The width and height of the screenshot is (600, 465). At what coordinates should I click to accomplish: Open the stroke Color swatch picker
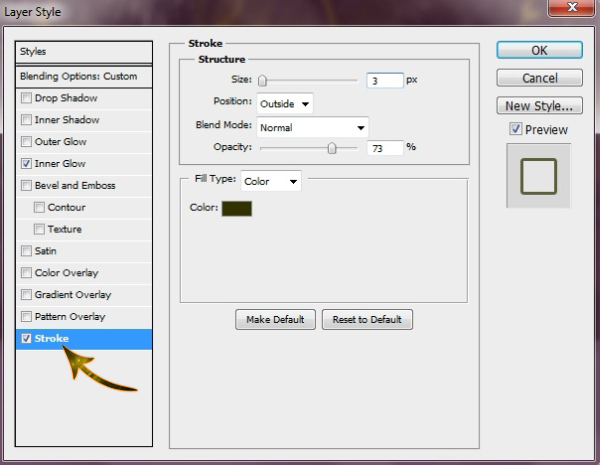pyautogui.click(x=237, y=208)
